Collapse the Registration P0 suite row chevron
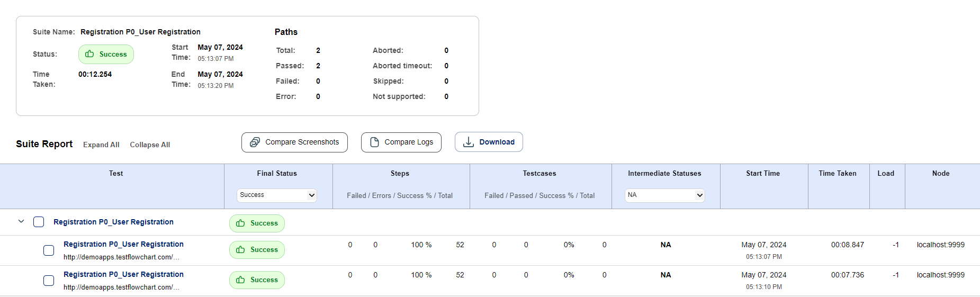The height and width of the screenshot is (297, 980). 21,221
